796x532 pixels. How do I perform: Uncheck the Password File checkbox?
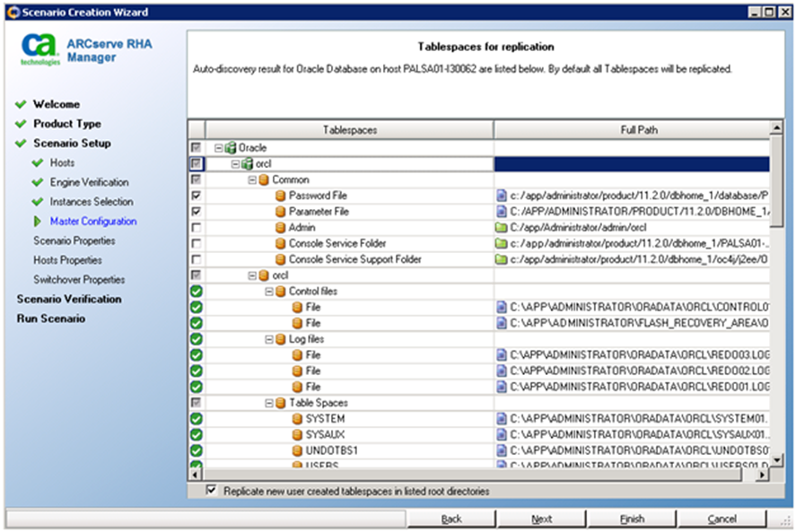click(197, 196)
